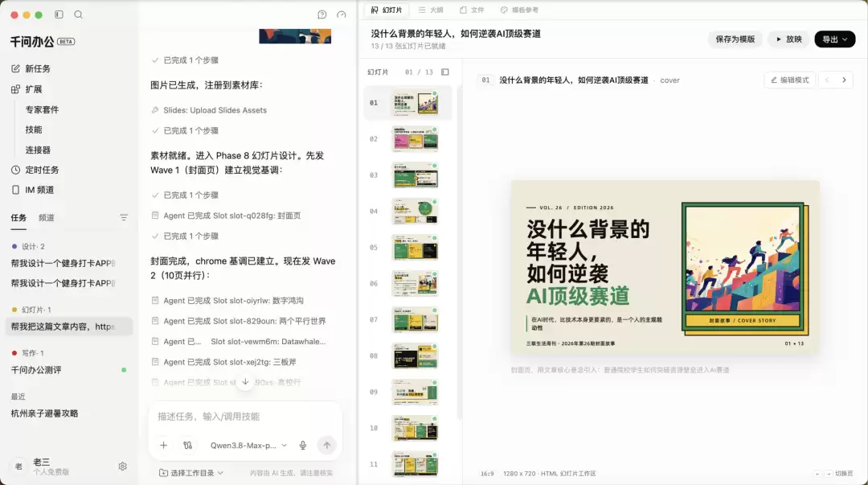Open the Qwen3.8-Max model dropdown
Image resolution: width=868 pixels, height=485 pixels.
point(248,445)
